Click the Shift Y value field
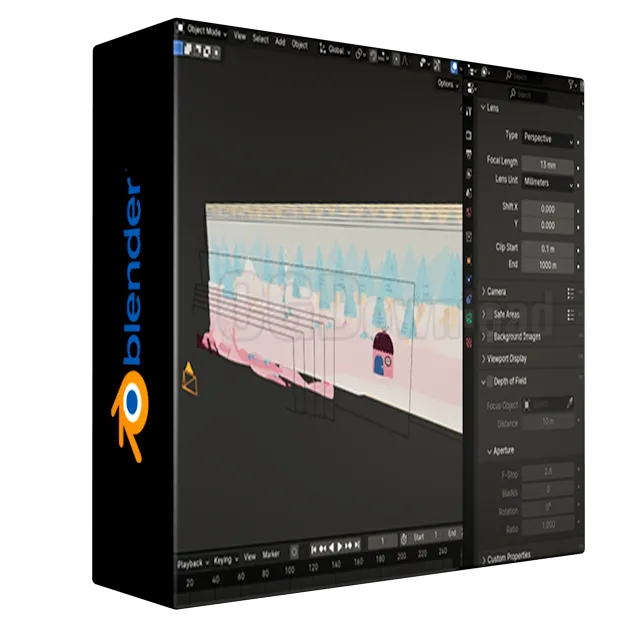Viewport: 630px width, 630px height. [x=547, y=225]
